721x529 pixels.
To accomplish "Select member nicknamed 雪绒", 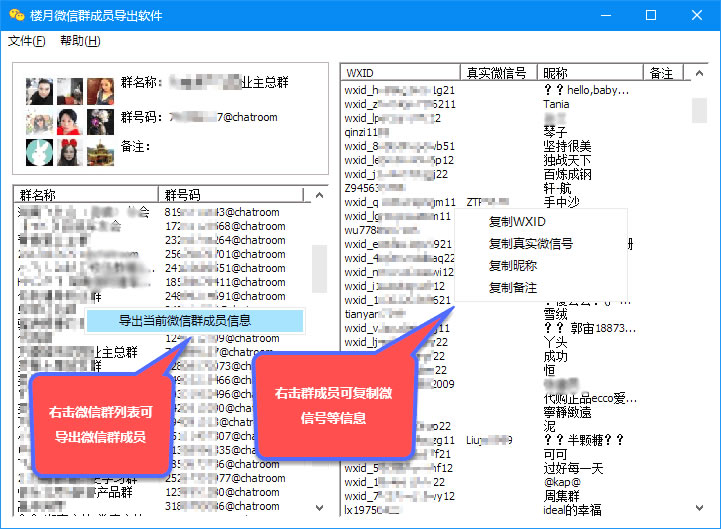I will pos(555,314).
